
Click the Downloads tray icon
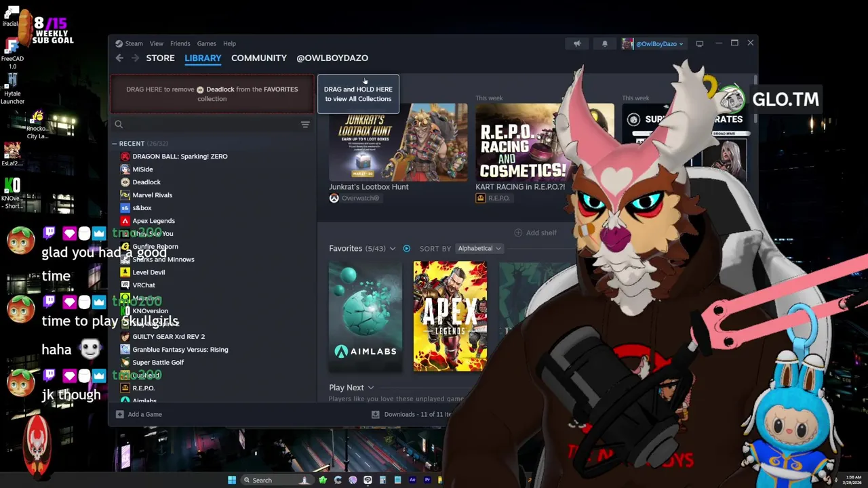[375, 414]
